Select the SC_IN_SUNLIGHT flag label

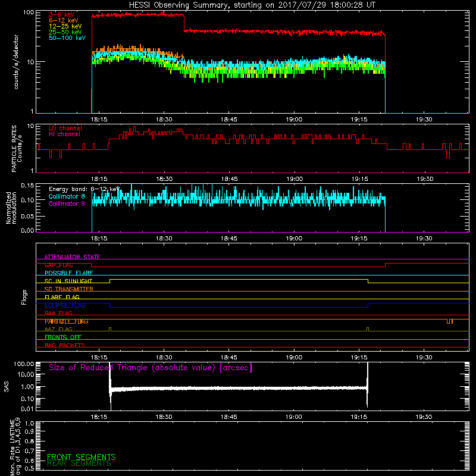pos(68,281)
